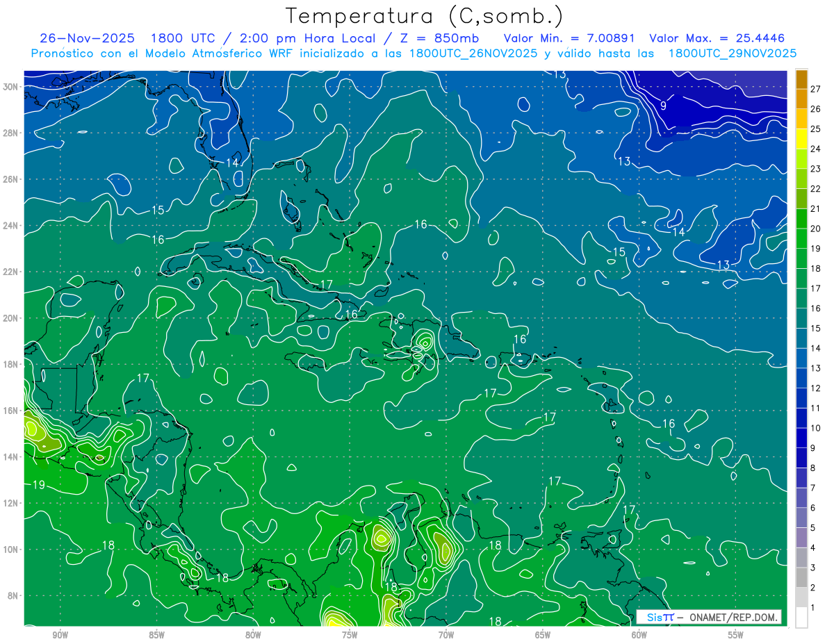Click "Valor Min. = 7.00891" text

(x=570, y=38)
